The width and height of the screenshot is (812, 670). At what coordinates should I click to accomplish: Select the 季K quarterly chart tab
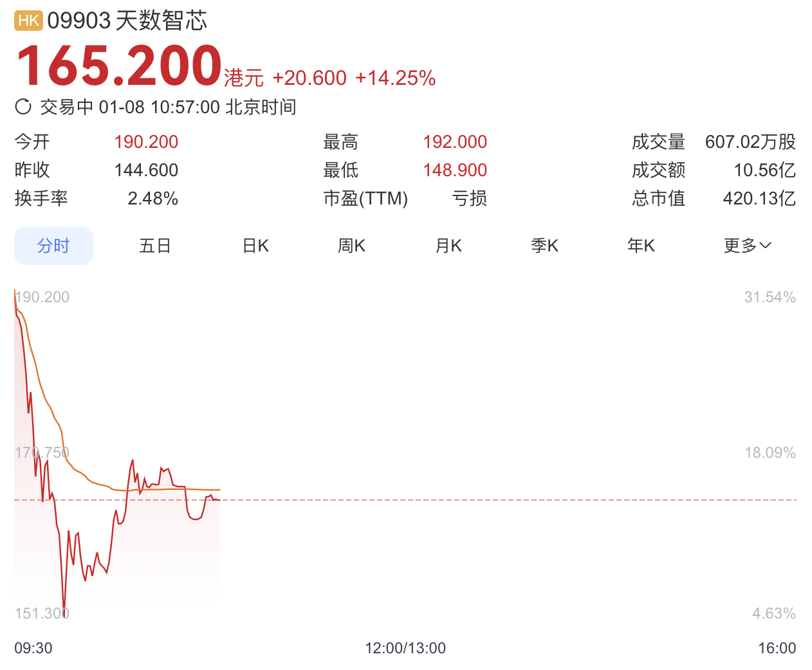[x=544, y=246]
